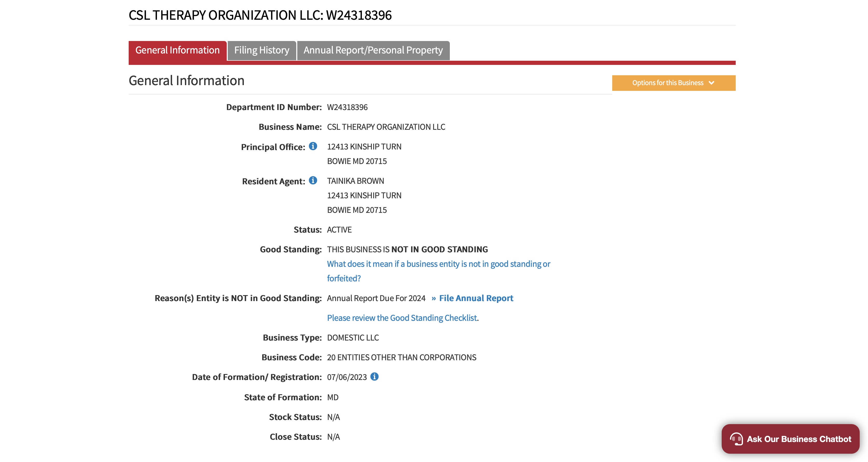Launch Ask Our Business Chatbot
The image size is (868, 462).
798,439
